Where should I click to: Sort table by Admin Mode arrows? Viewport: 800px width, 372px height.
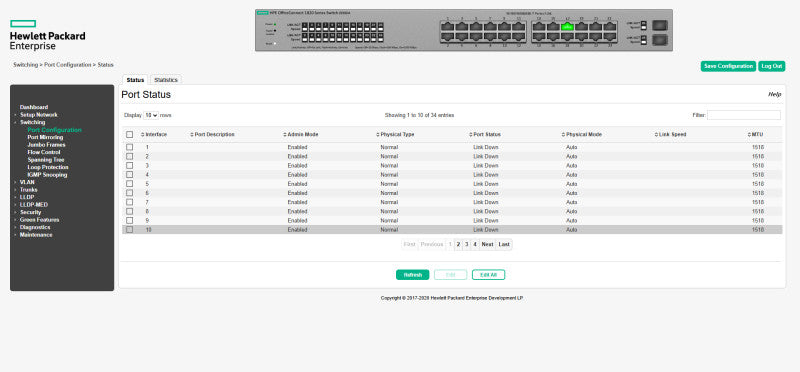pos(285,135)
